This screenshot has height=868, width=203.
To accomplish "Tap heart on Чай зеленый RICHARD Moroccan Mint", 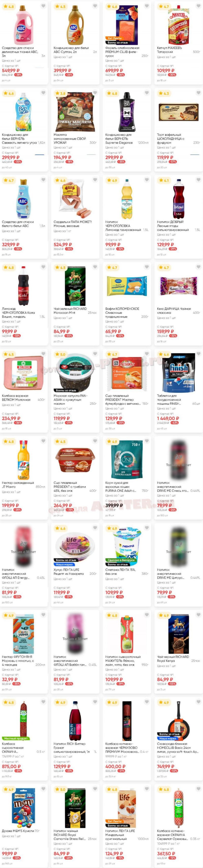I will pos(95,267).
